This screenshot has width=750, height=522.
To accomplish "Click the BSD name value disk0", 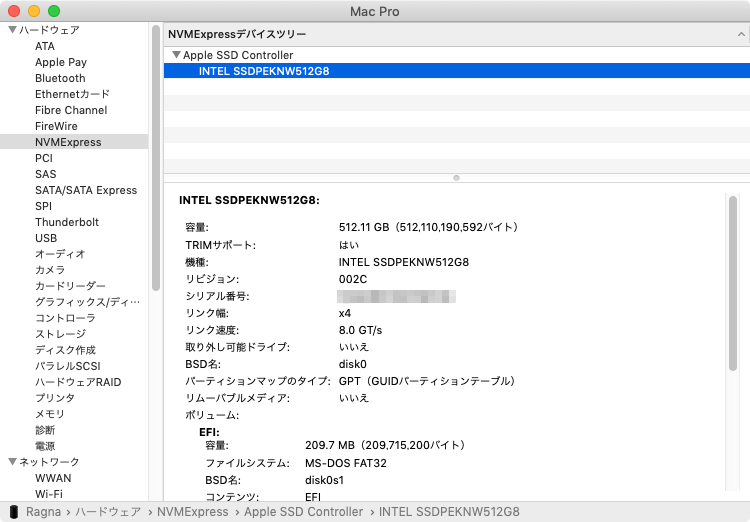I will coord(353,364).
